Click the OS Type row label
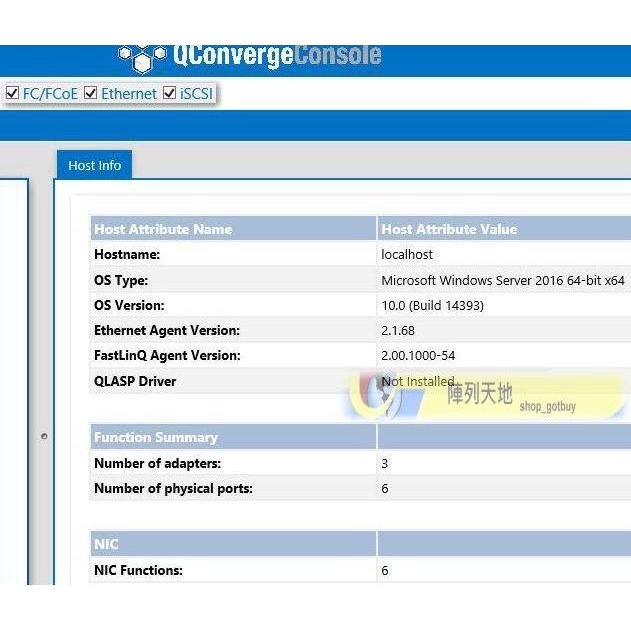Image resolution: width=631 pixels, height=631 pixels. coord(121,280)
